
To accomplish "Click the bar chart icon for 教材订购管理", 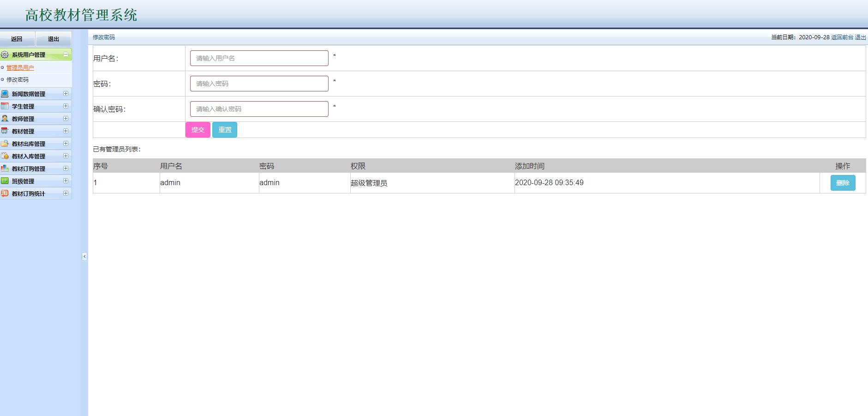I will 5,168.
